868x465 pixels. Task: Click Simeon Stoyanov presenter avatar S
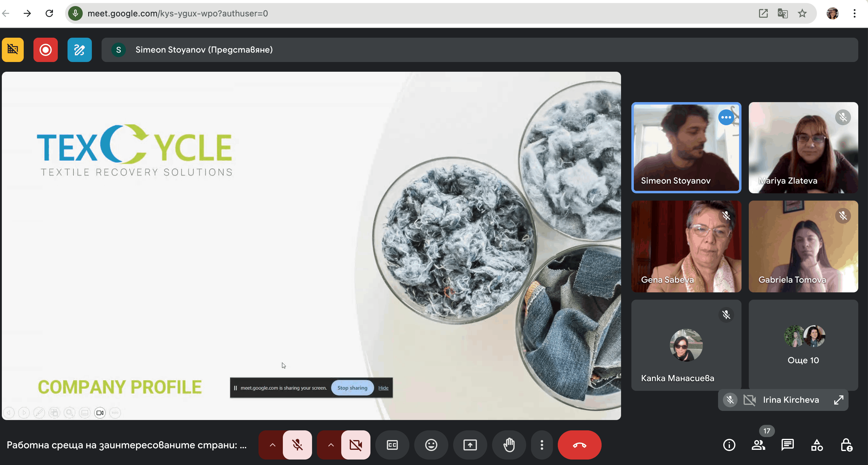pyautogui.click(x=119, y=50)
